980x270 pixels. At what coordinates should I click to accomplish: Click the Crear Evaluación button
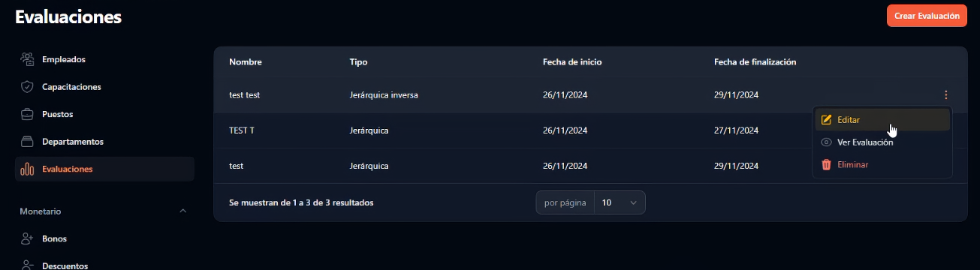pyautogui.click(x=927, y=16)
